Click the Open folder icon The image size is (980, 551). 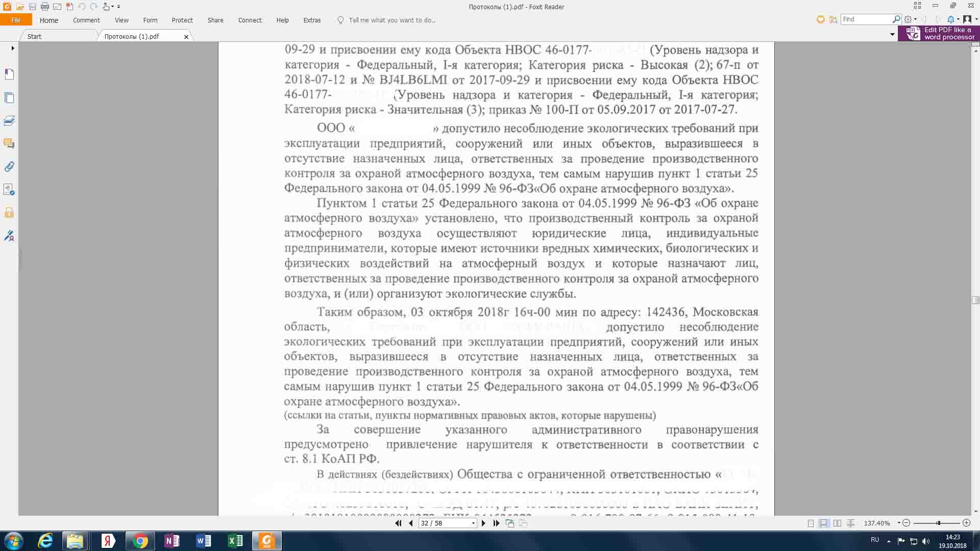tap(20, 7)
